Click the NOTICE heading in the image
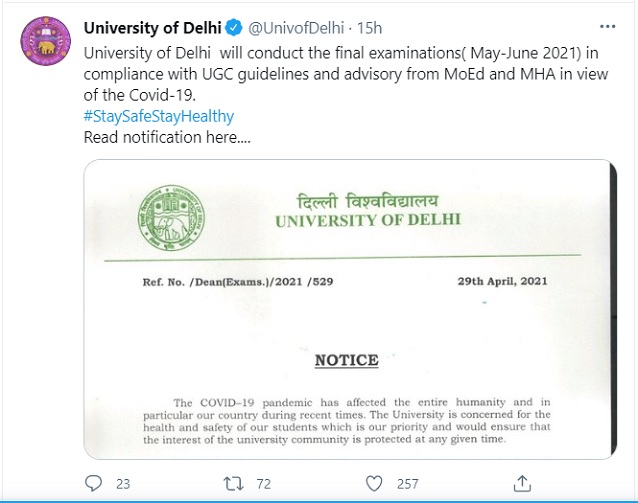 [x=346, y=360]
